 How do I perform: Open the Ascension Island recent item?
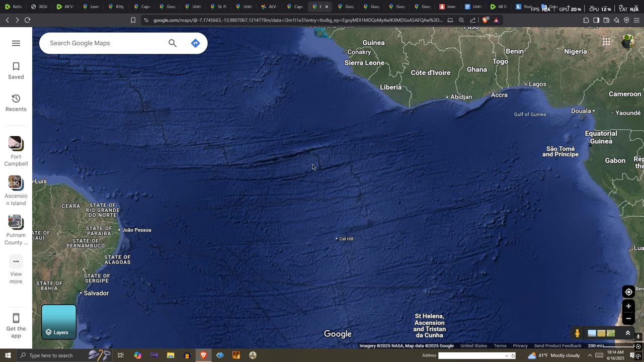coord(16,191)
